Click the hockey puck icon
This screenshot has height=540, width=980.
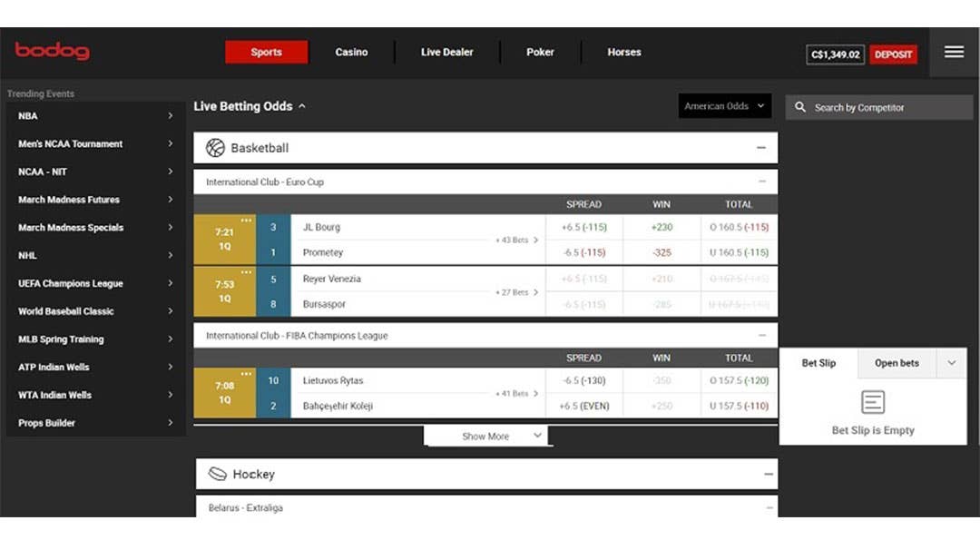pos(216,473)
